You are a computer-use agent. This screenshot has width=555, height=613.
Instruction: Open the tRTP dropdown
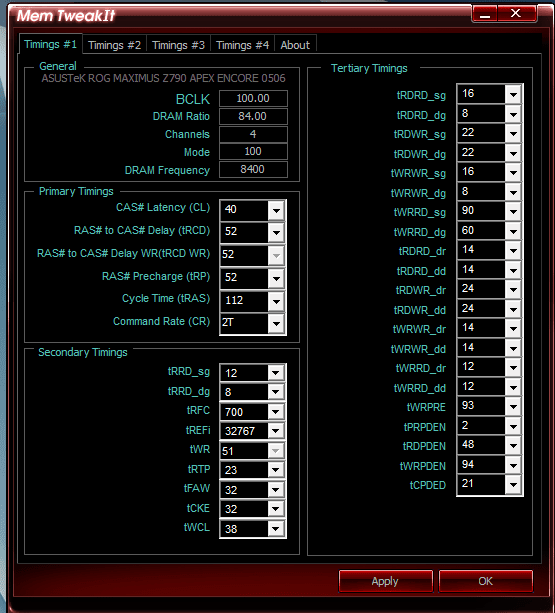(276, 470)
